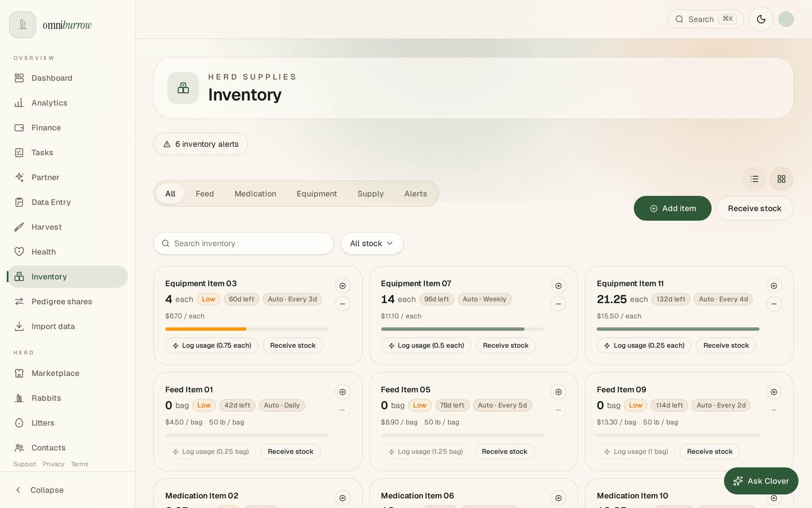Switch to the Medication tab
812x508 pixels.
pos(256,194)
